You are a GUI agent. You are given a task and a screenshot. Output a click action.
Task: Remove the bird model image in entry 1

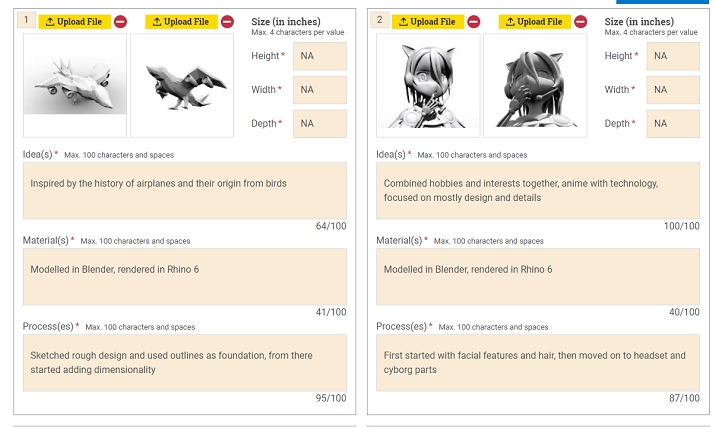point(227,21)
